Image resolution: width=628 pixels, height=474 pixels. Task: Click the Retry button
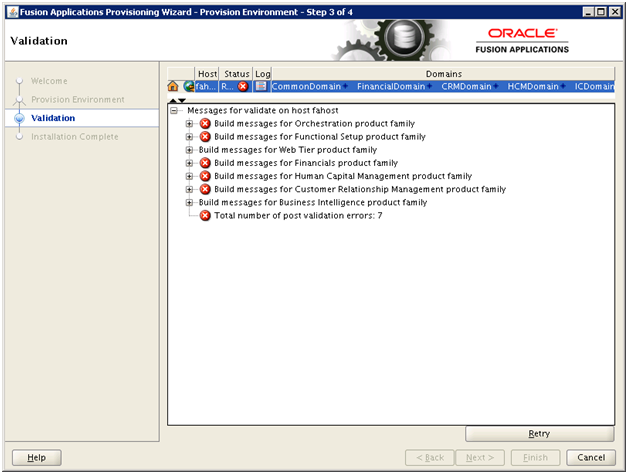[539, 434]
